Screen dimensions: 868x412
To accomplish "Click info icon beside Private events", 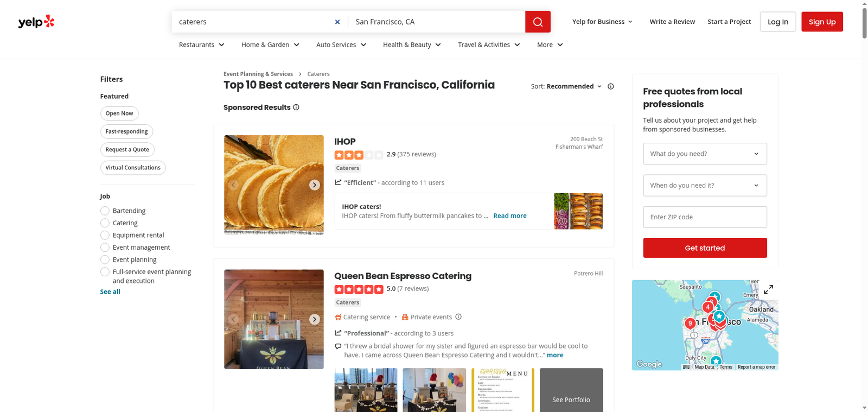I will coord(458,317).
